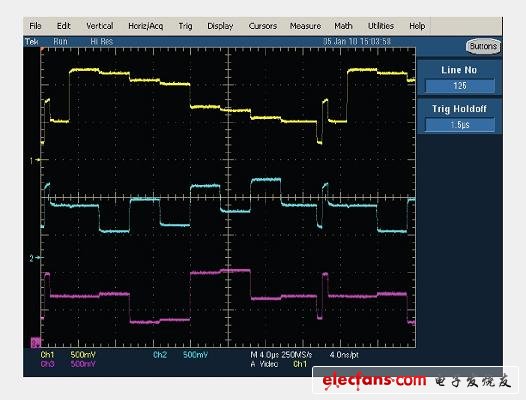
Task: Open the Math menu
Action: (x=343, y=26)
